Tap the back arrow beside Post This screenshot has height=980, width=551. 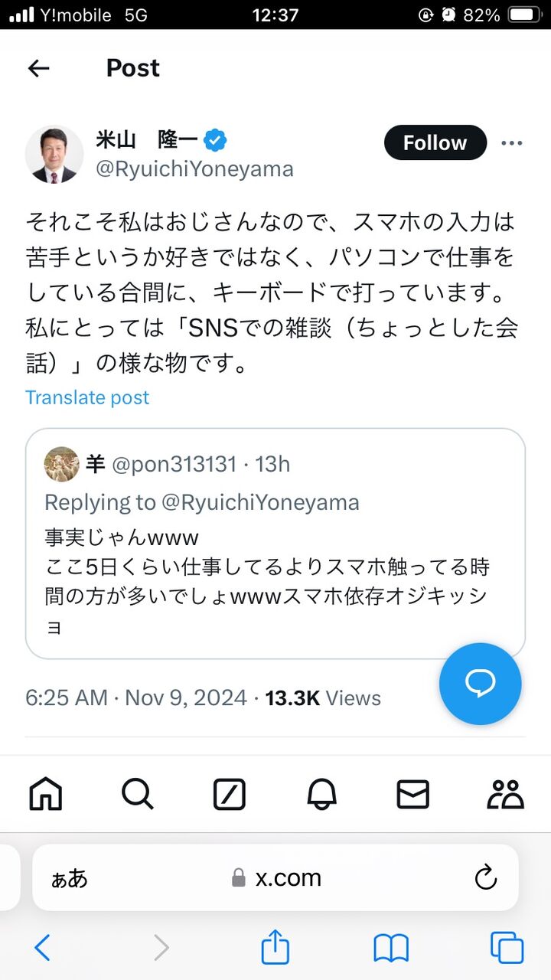[x=38, y=68]
